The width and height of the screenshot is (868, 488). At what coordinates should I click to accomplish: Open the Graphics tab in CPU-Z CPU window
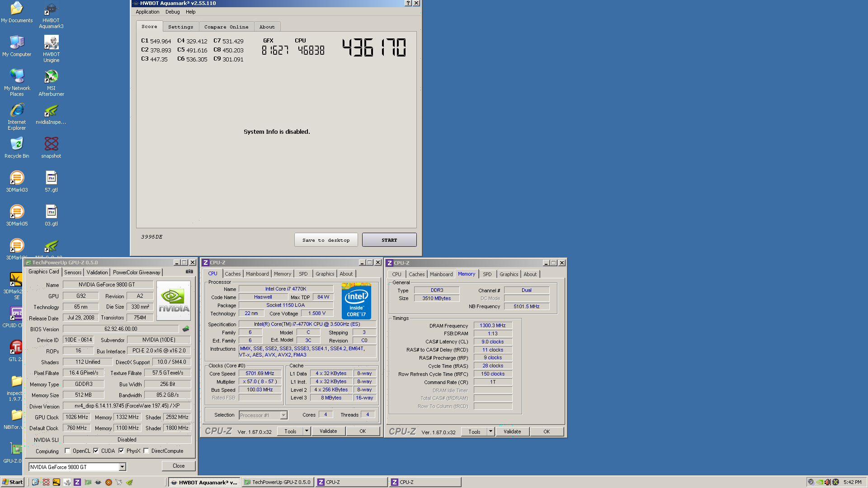[325, 274]
